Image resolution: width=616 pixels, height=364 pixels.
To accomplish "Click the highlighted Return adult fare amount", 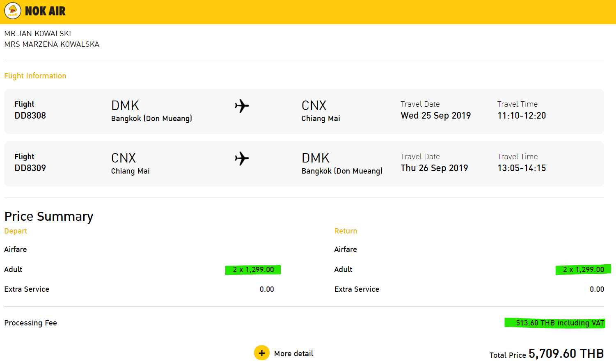I will [583, 270].
